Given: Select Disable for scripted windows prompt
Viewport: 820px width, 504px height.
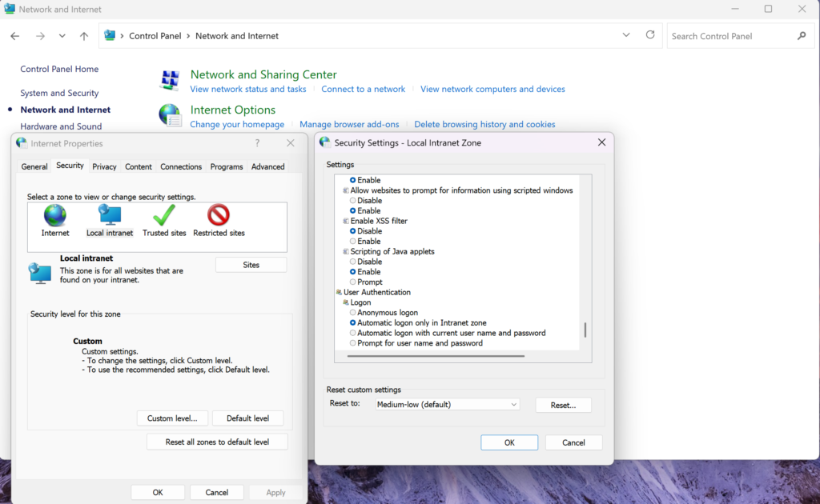Looking at the screenshot, I should tap(353, 201).
